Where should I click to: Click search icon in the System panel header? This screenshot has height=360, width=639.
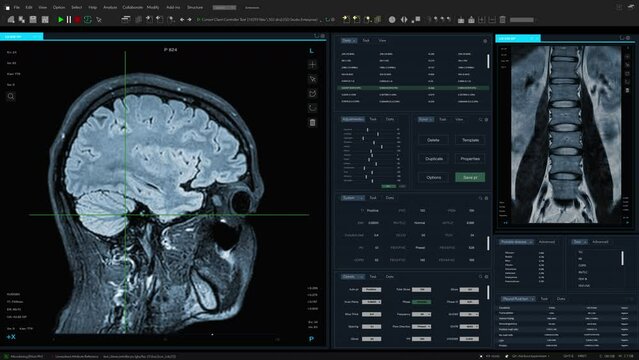(480, 198)
